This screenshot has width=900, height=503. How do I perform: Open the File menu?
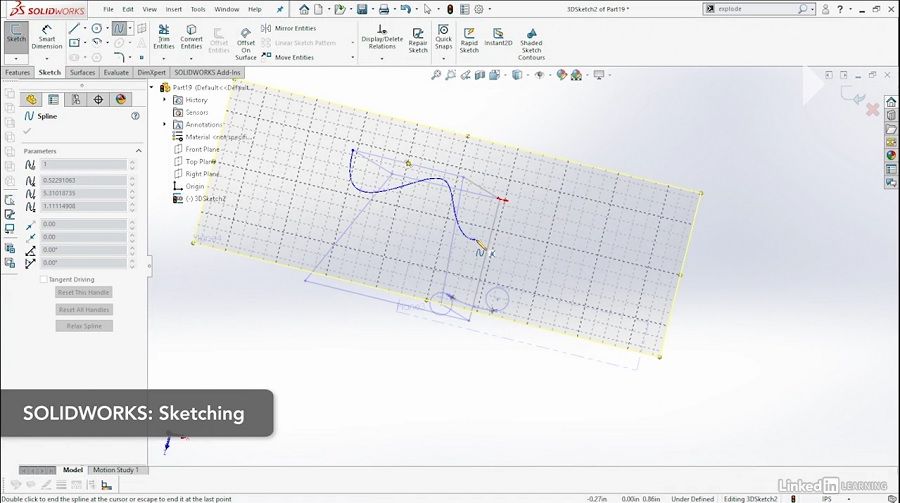coord(108,9)
